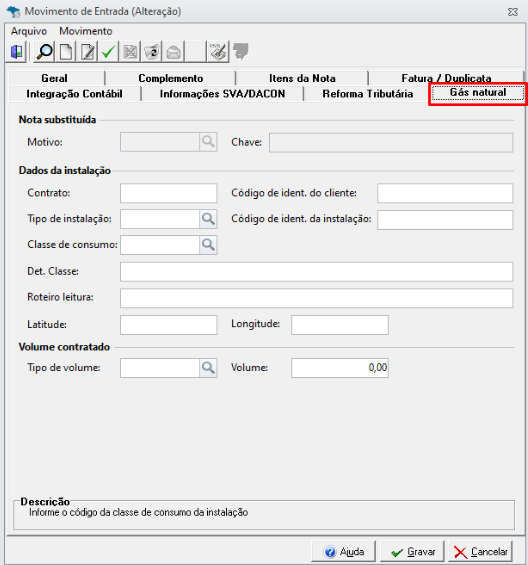Open the Movimento menu

[86, 31]
